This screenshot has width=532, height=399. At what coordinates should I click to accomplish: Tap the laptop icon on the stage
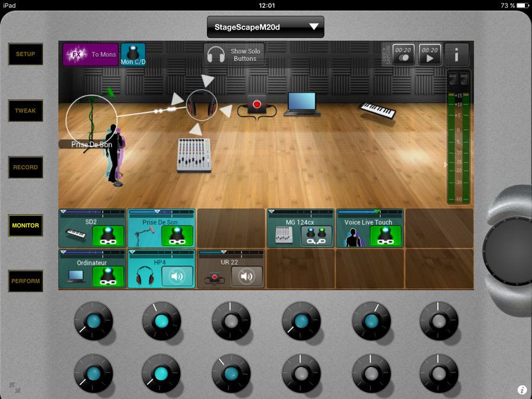(302, 104)
